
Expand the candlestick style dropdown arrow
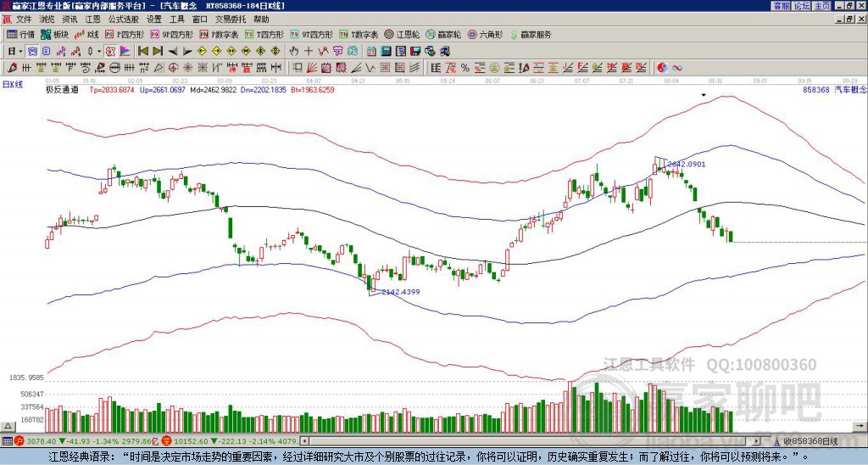(99, 52)
